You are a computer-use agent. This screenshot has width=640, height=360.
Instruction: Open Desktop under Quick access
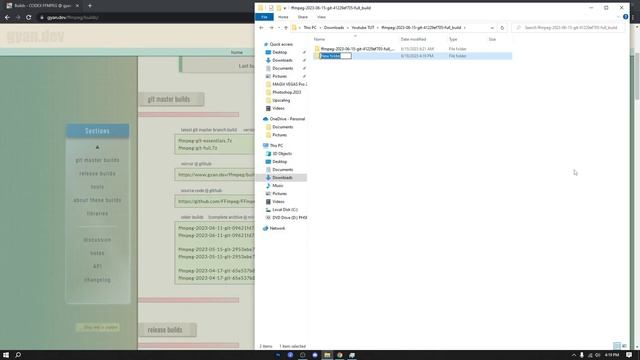[x=280, y=52]
